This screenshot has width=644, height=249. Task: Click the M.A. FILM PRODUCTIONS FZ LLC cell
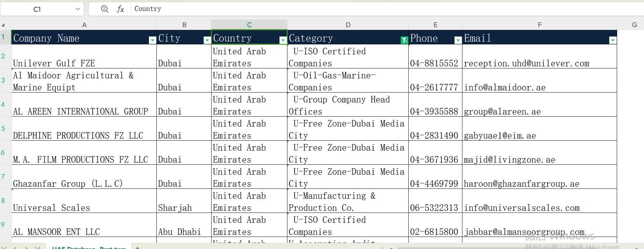(84, 153)
